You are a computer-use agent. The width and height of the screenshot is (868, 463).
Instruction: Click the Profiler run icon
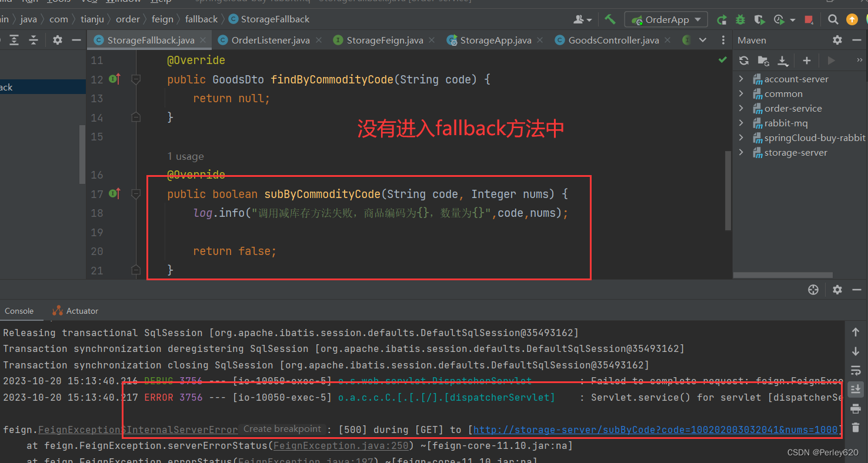pos(780,19)
